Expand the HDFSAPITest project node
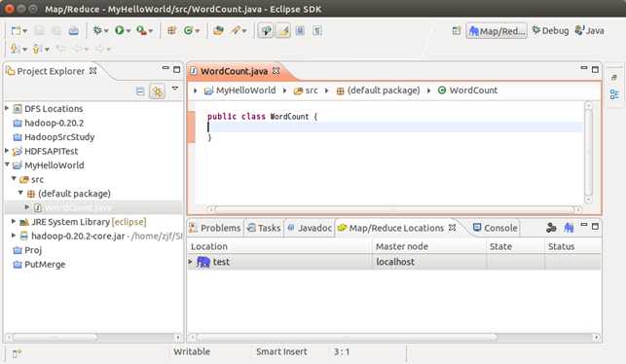This screenshot has height=364, width=626. coord(7,151)
